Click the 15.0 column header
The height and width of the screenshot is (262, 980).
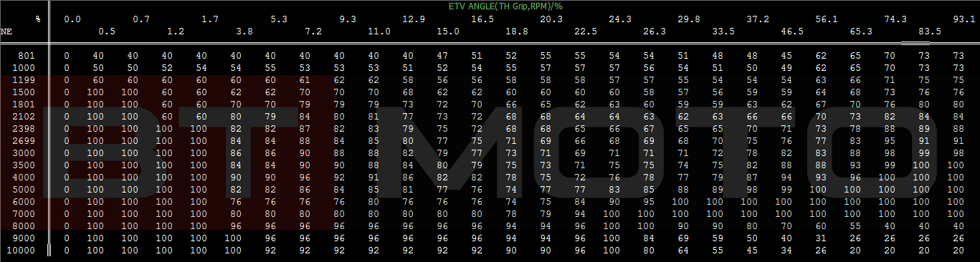[448, 31]
